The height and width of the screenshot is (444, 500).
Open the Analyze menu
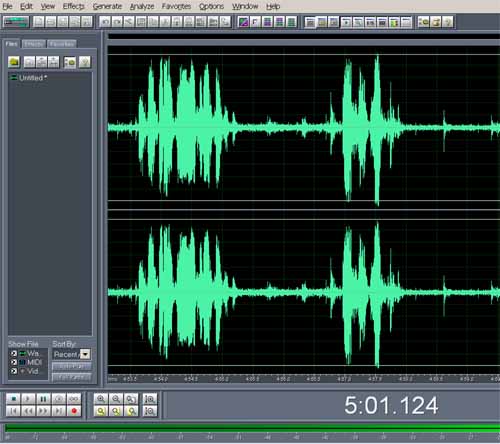coord(142,6)
